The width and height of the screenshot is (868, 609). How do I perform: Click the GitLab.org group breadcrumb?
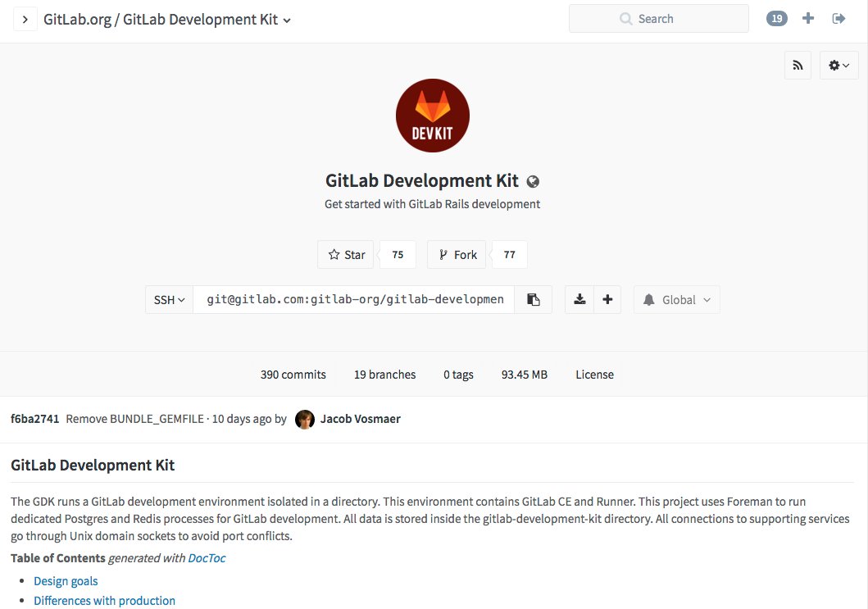[x=77, y=20]
